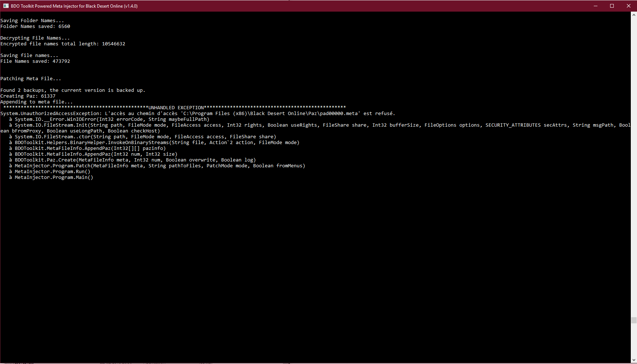Click the BDOToolkit.Paz.Create stack trace line
637x364 pixels.
tap(135, 160)
